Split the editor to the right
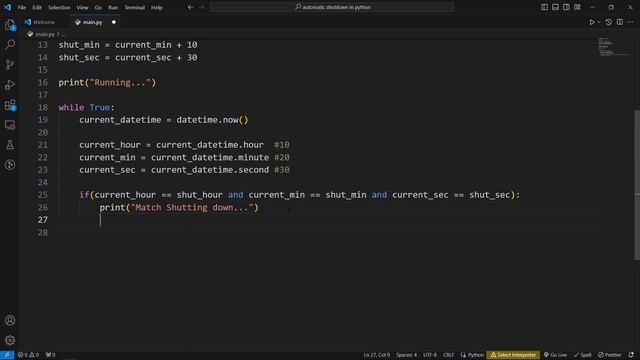640x360 pixels. [x=620, y=22]
